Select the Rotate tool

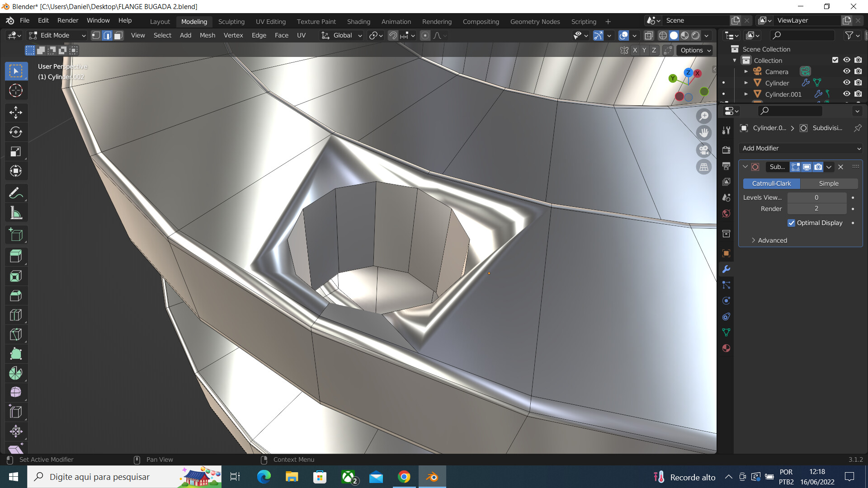[x=16, y=132]
